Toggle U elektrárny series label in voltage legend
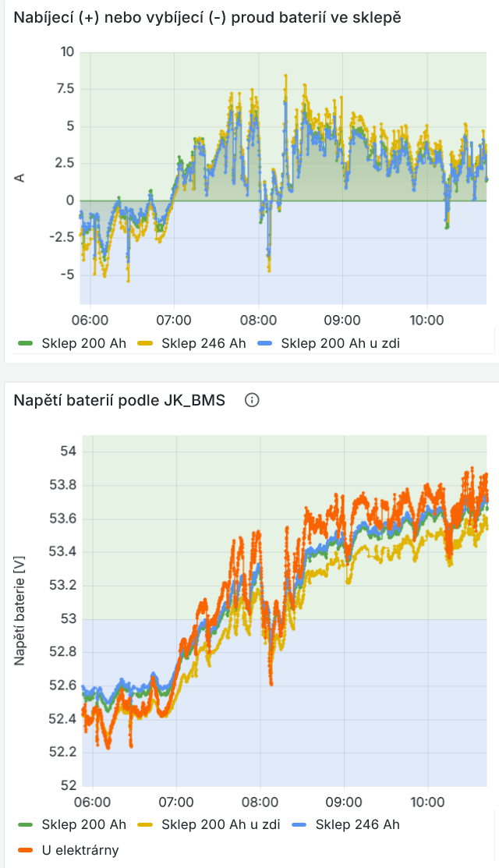 80,849
